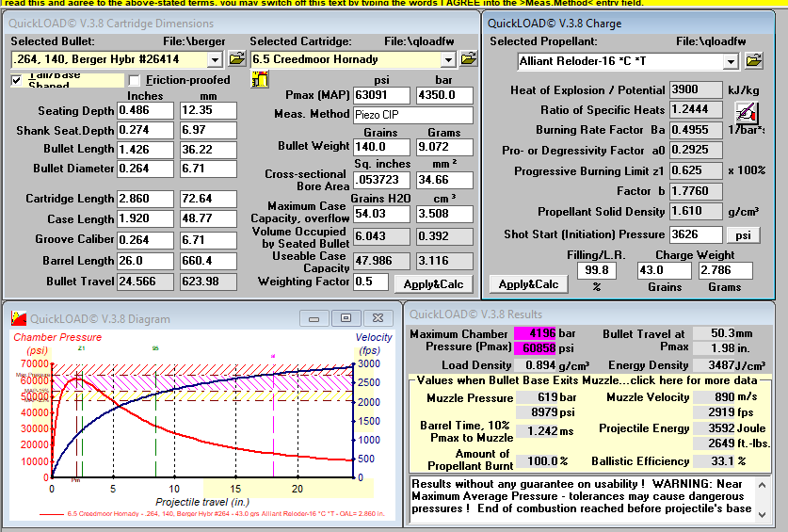
Task: Click Bullet Length inches field
Action: pos(145,150)
